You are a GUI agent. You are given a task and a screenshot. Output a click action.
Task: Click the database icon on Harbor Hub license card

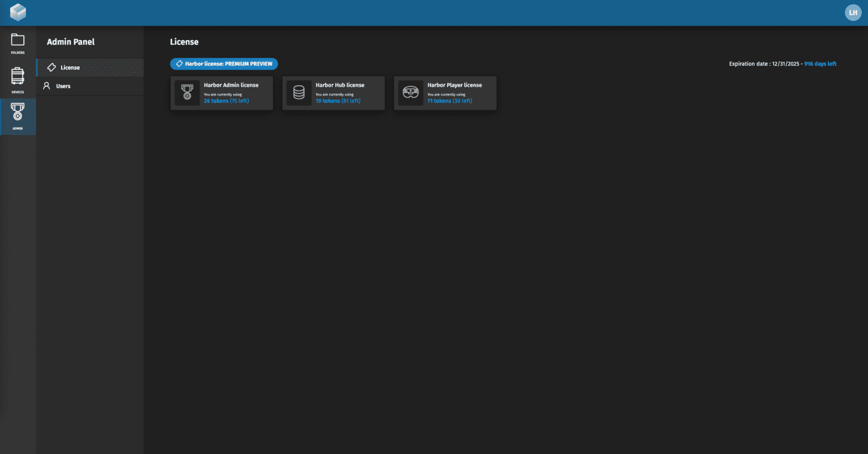(x=298, y=93)
